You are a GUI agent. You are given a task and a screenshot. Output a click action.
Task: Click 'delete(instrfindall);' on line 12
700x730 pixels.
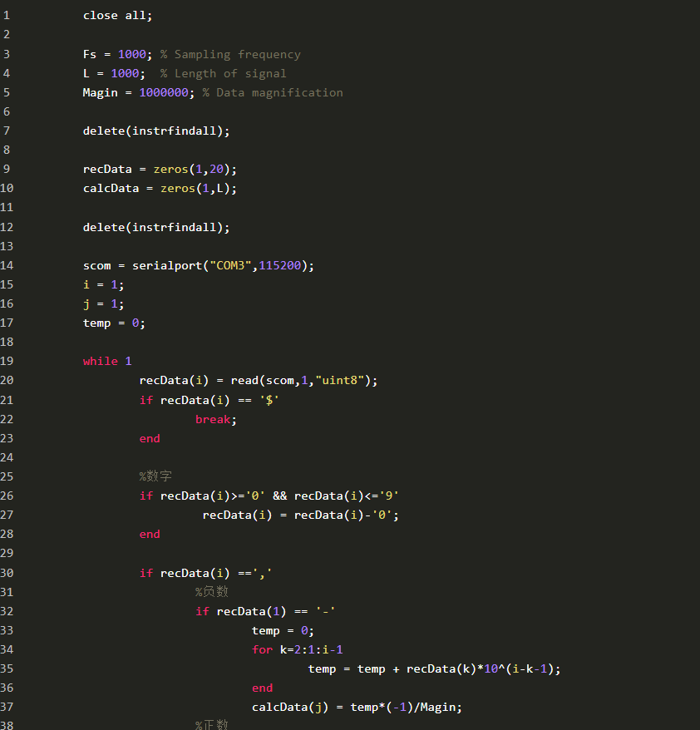(x=156, y=227)
